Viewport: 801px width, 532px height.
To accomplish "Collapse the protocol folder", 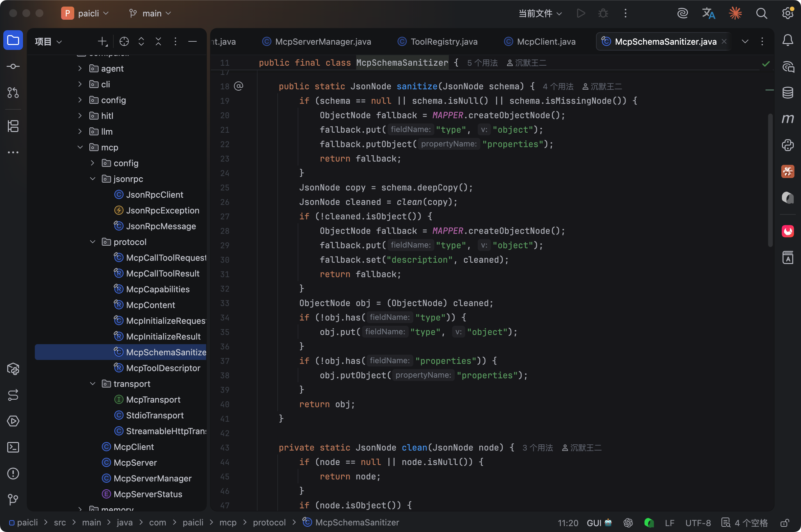I will click(x=92, y=242).
